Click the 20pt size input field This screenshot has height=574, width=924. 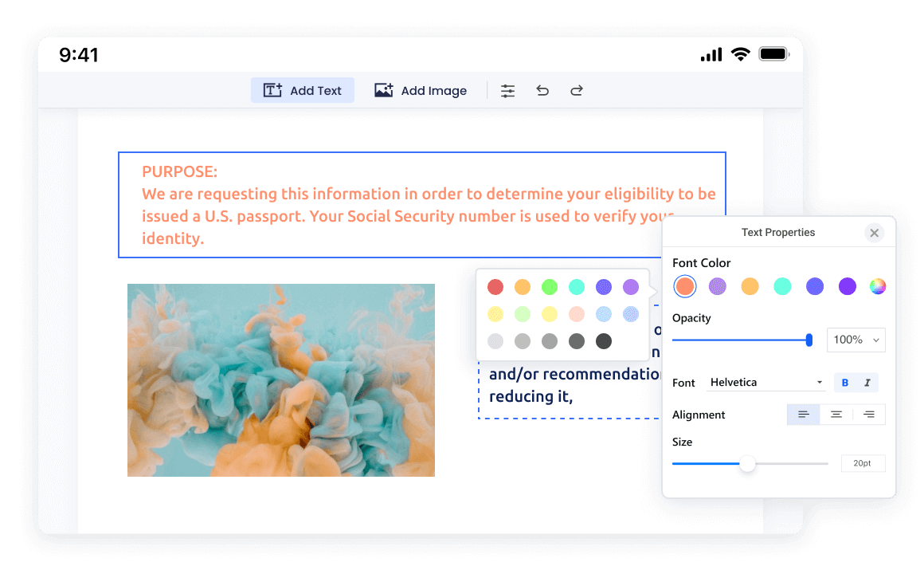863,463
